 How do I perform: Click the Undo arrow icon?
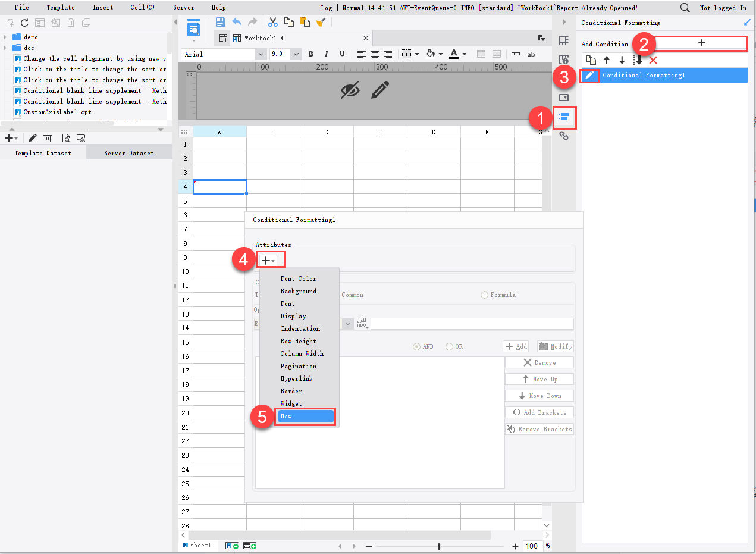[x=236, y=21]
